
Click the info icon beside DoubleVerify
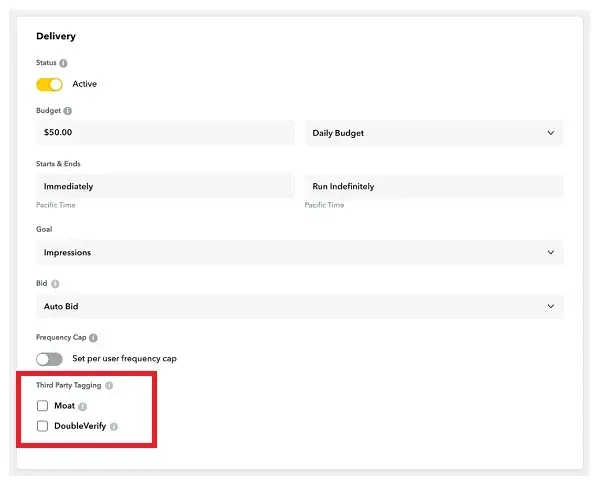coord(114,427)
